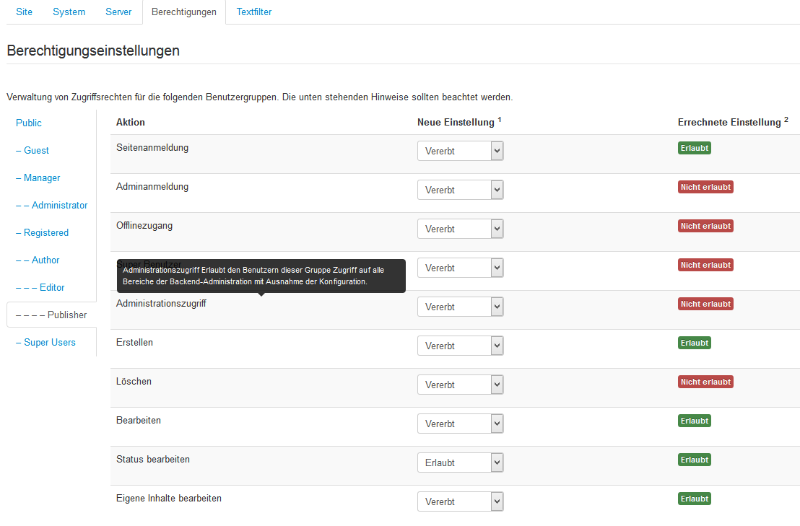
Task: Open the Bearbeiten setting dropdown
Action: pyautogui.click(x=460, y=423)
